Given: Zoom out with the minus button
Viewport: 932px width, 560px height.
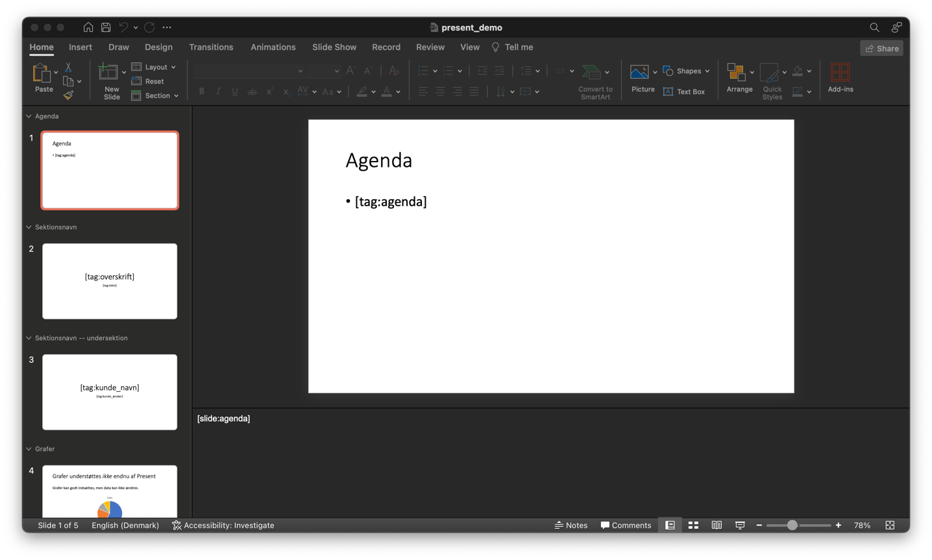Looking at the screenshot, I should coord(759,525).
